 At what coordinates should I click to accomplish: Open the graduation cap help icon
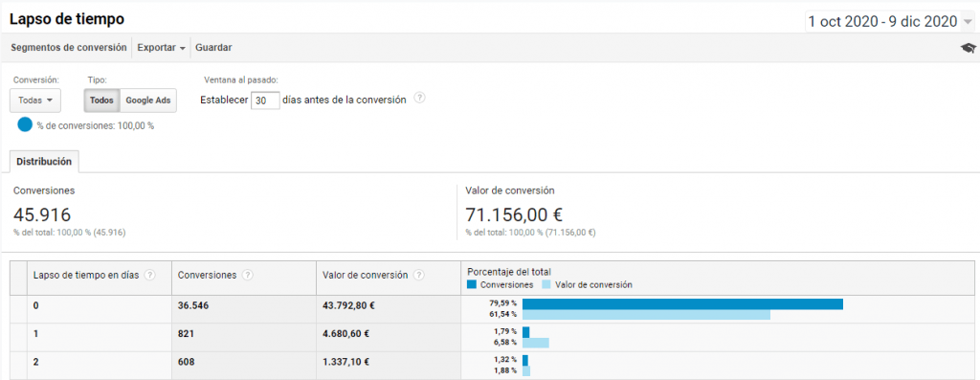point(969,48)
